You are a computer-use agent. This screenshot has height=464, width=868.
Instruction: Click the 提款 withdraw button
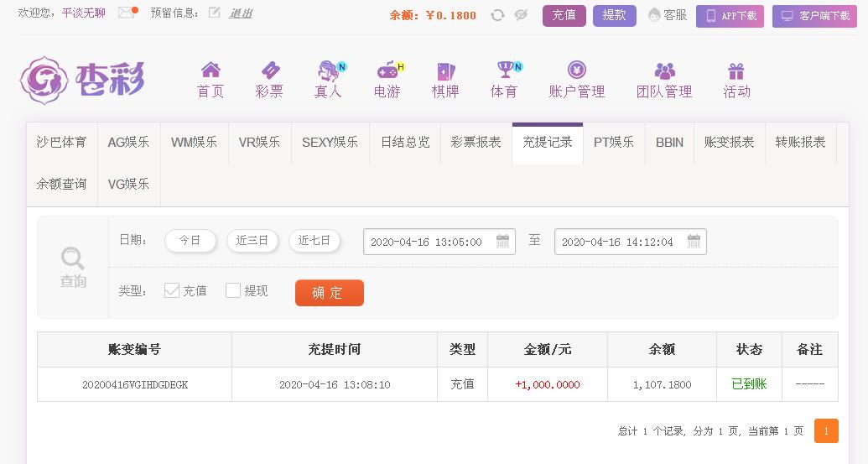tap(615, 15)
